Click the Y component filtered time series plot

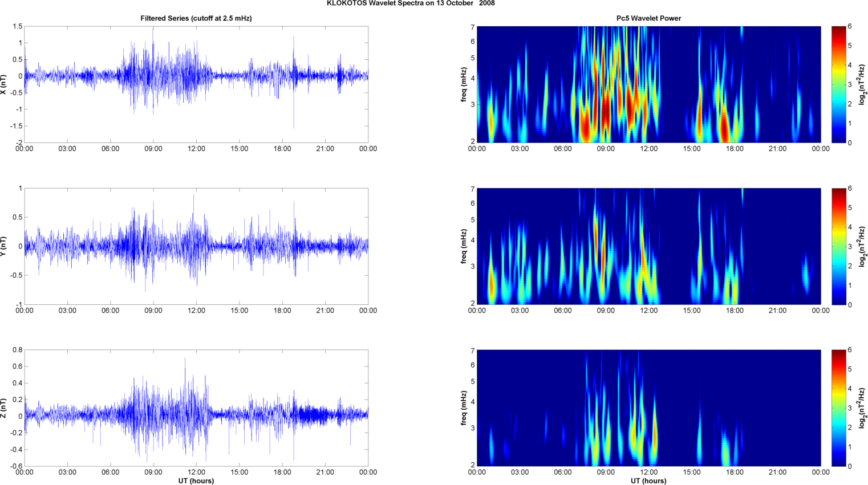tap(196, 246)
